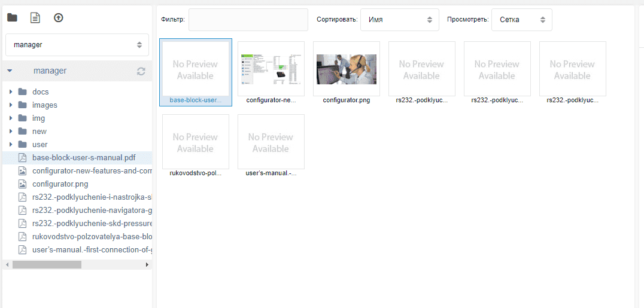Open the manager media source dropdown

coord(77,45)
